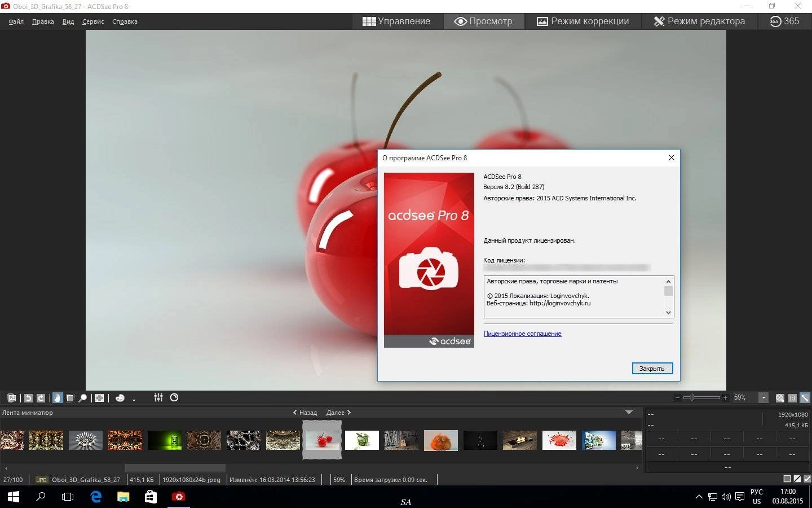Viewport: 812px width, 508px height.
Task: Click the rotate left icon in bottom toolbar
Action: pos(28,398)
